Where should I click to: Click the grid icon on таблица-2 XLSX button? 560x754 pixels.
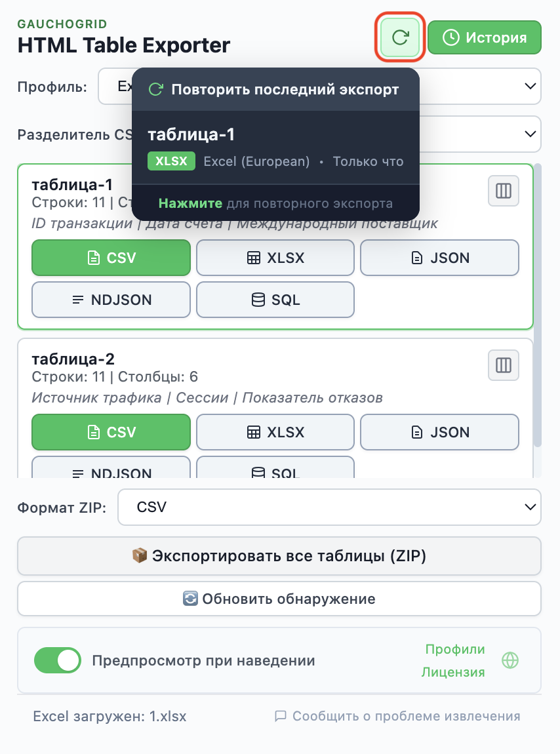click(252, 432)
